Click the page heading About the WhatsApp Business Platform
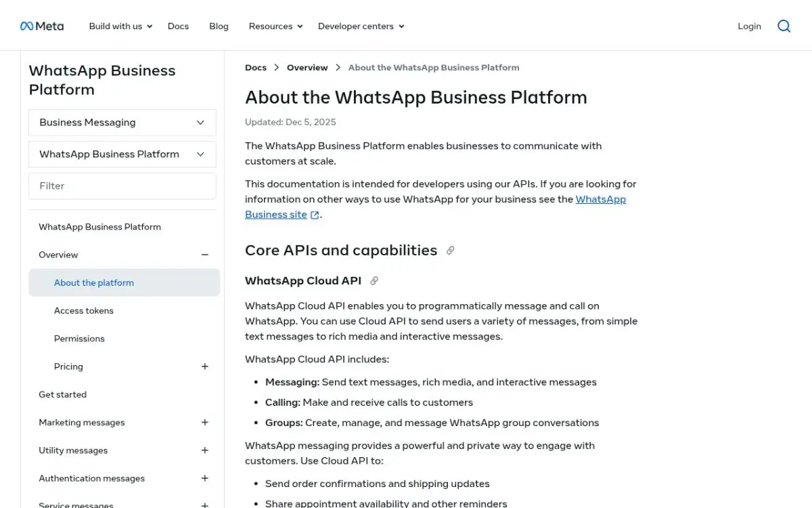812x508 pixels. [416, 98]
